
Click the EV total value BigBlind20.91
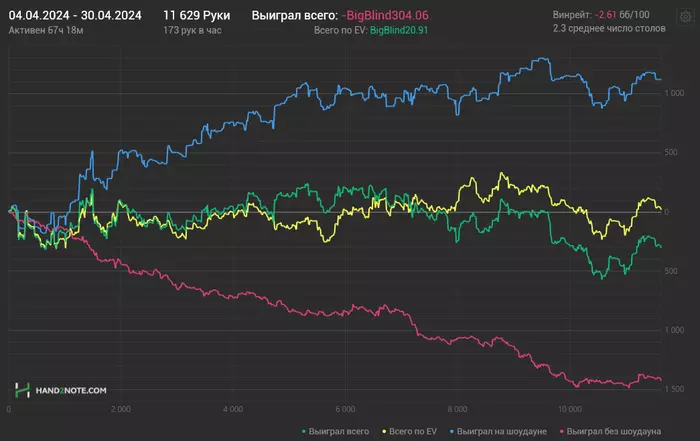(x=399, y=30)
